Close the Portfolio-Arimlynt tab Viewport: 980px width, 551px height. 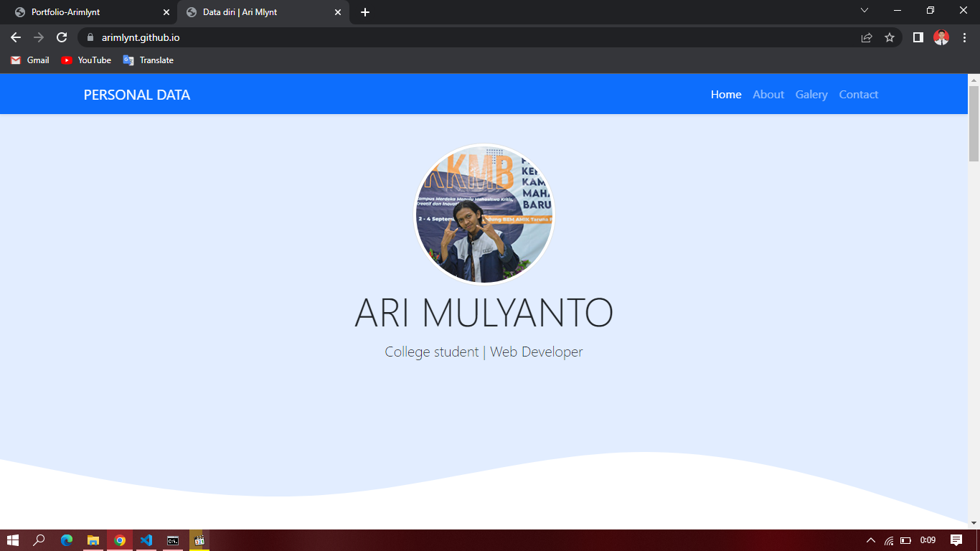tap(166, 12)
